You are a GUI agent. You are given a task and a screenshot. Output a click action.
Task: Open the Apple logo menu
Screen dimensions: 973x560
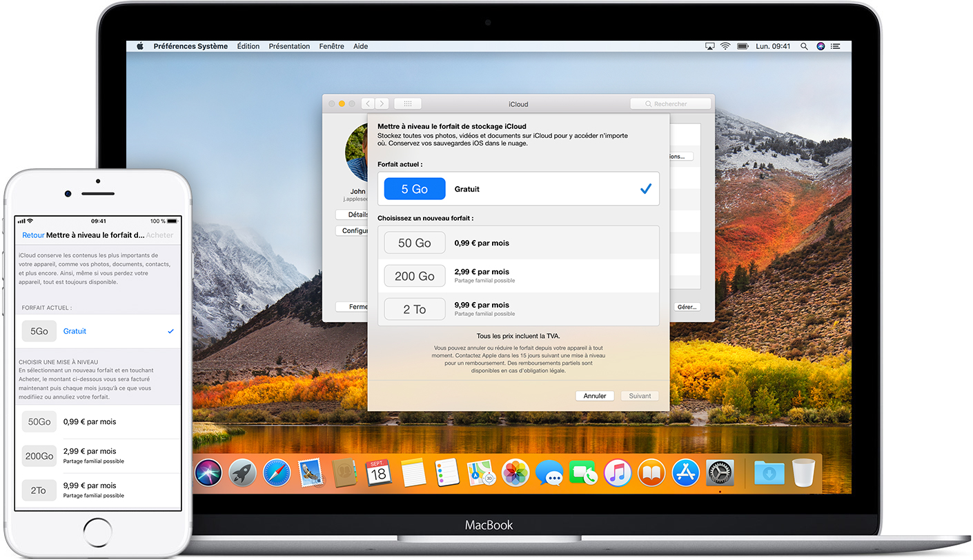pyautogui.click(x=139, y=46)
